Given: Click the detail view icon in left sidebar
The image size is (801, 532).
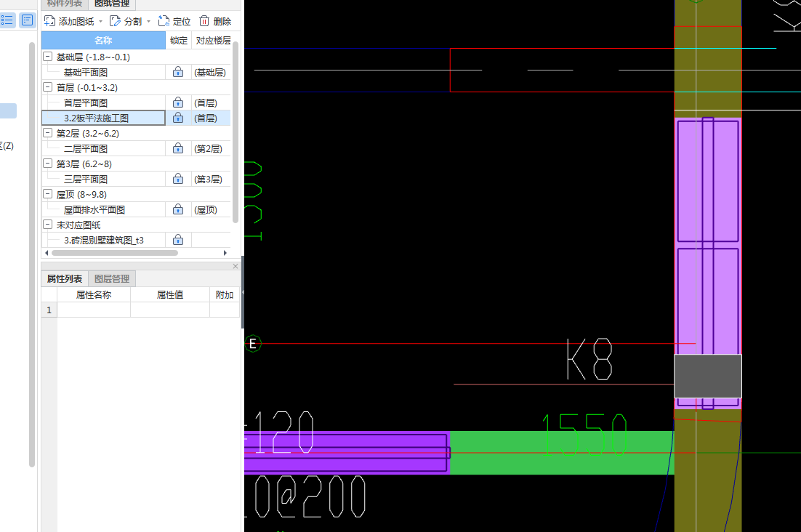Looking at the screenshot, I should 27,20.
